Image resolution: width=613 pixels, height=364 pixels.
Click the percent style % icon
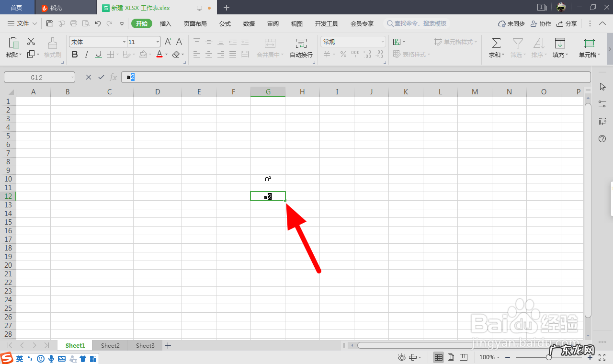[343, 54]
